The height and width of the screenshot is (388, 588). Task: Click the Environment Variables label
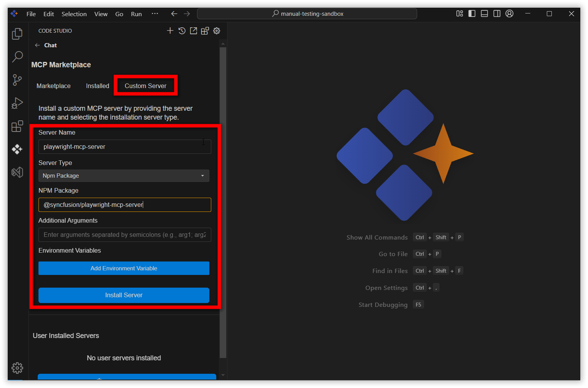tap(70, 250)
